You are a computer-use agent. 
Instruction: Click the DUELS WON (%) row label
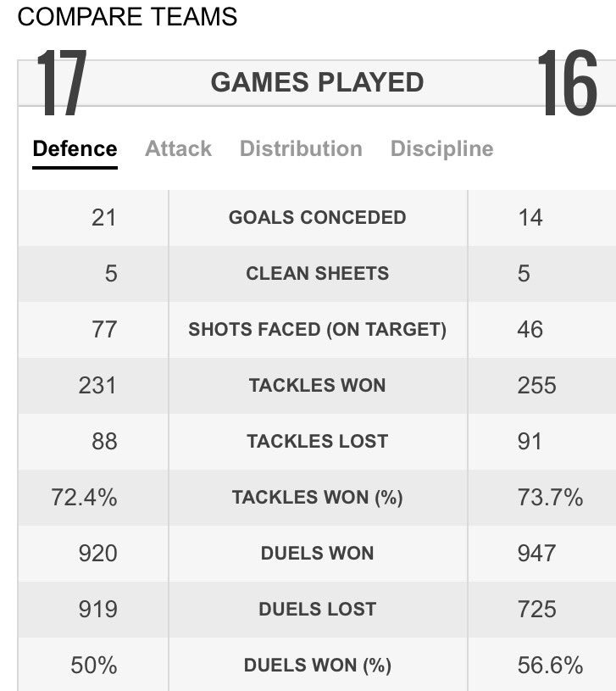click(317, 665)
